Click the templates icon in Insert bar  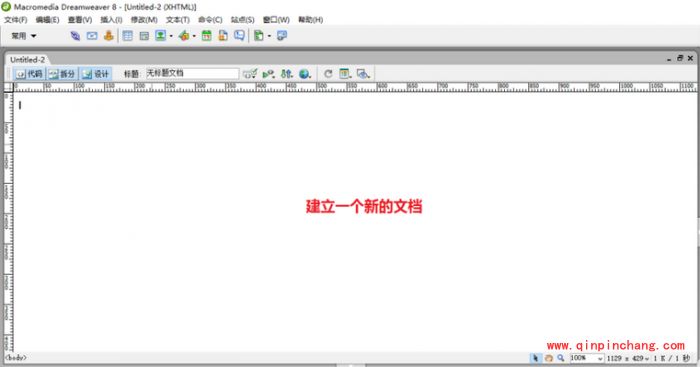258,36
